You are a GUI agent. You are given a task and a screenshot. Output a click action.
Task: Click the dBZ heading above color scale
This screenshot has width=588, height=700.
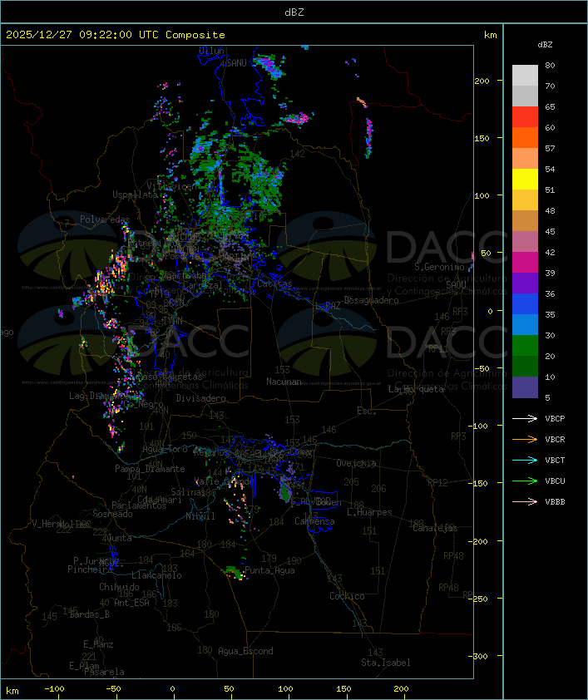[x=545, y=45]
